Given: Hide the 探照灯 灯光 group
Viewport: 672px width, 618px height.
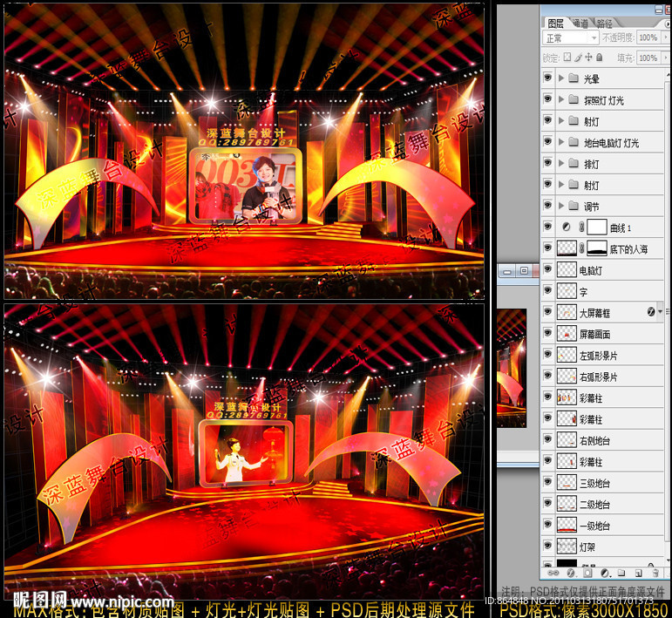Looking at the screenshot, I should coord(547,99).
